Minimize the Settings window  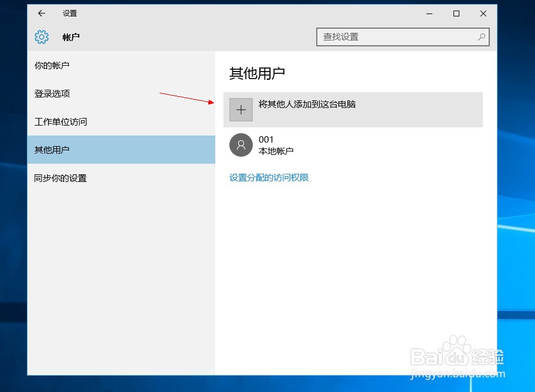[429, 13]
